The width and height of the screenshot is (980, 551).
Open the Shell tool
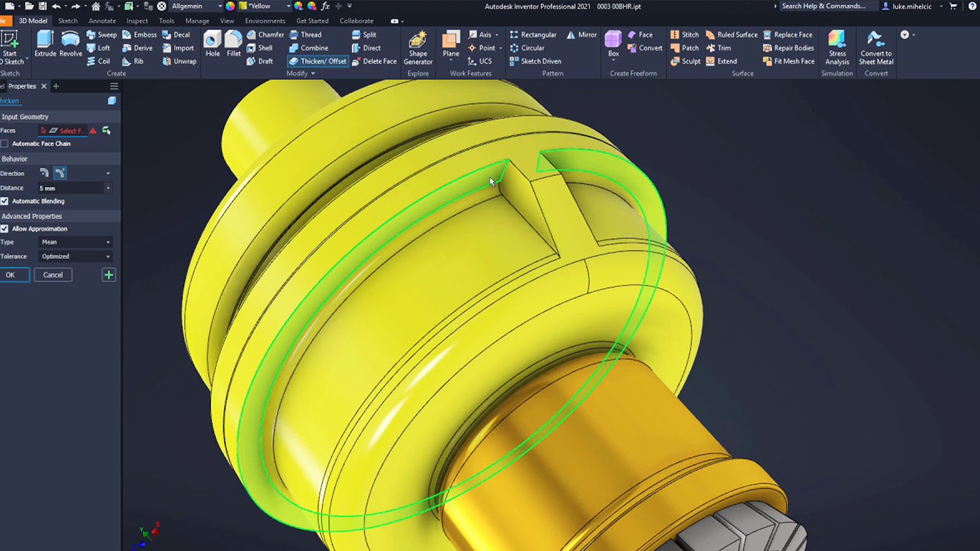click(x=261, y=48)
